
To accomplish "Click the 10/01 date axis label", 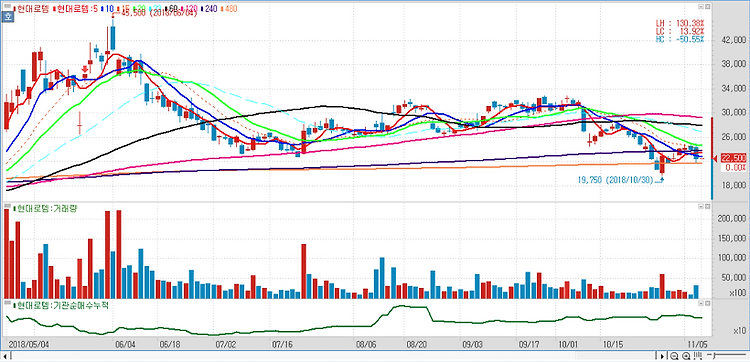I will (567, 344).
